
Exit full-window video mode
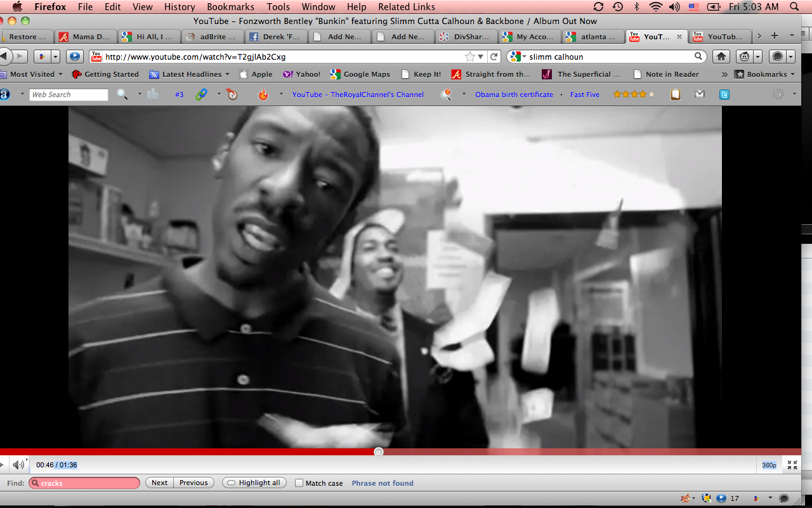click(792, 465)
